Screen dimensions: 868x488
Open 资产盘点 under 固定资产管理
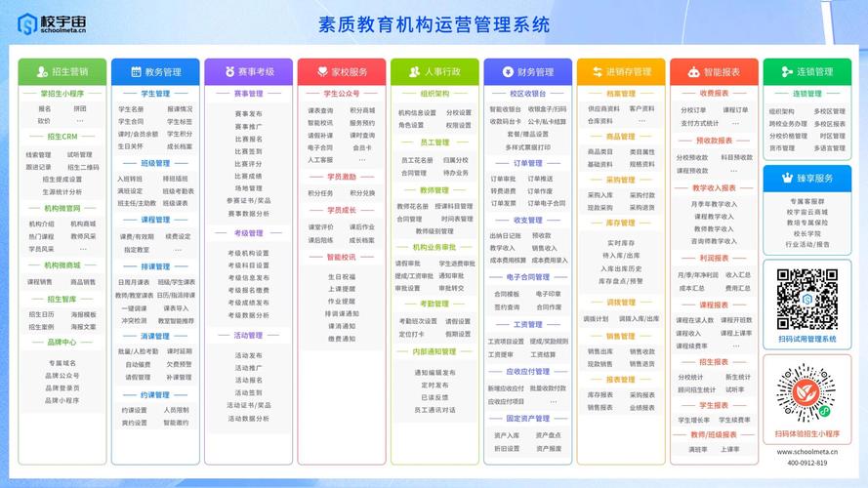[548, 435]
